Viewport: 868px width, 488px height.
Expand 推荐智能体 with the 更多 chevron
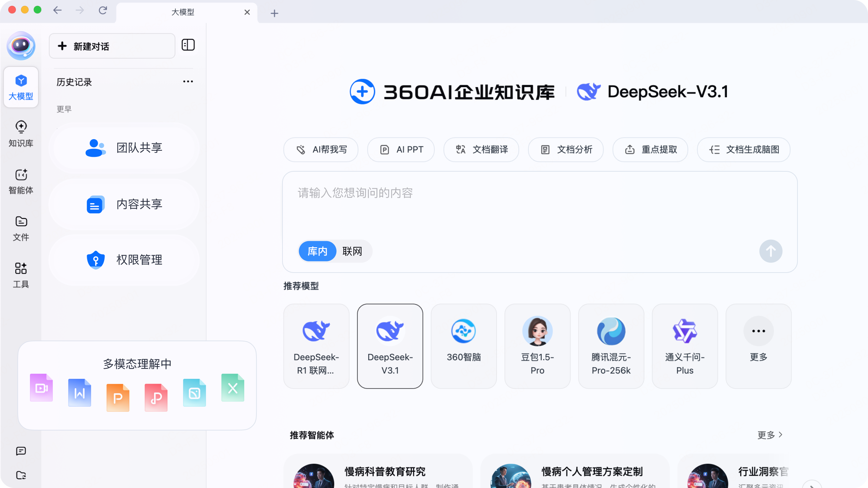pyautogui.click(x=770, y=435)
